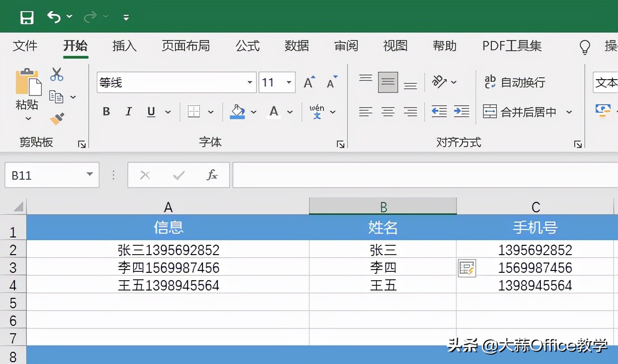Open the fill color picker dropdown
The image size is (618, 364).
pyautogui.click(x=254, y=112)
